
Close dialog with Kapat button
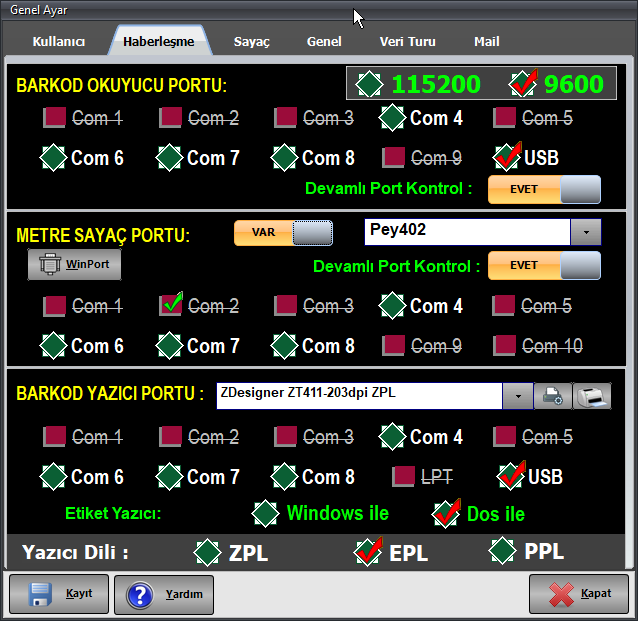pos(579,594)
